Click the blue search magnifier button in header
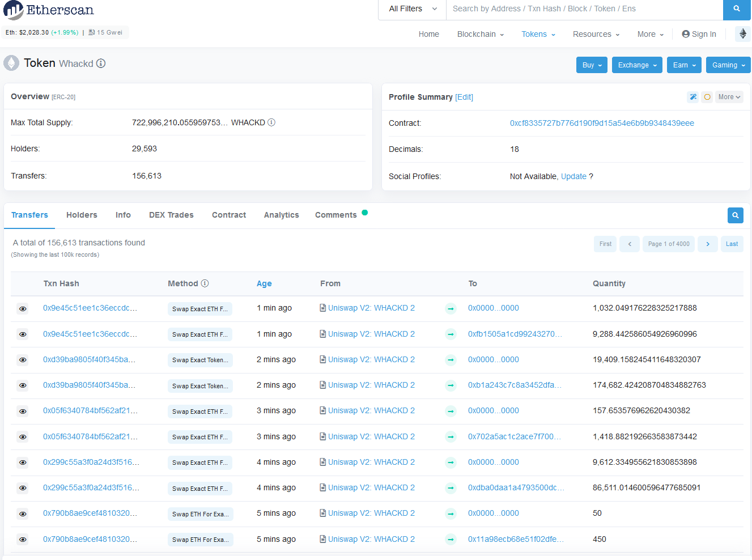The height and width of the screenshot is (560, 752). (737, 9)
